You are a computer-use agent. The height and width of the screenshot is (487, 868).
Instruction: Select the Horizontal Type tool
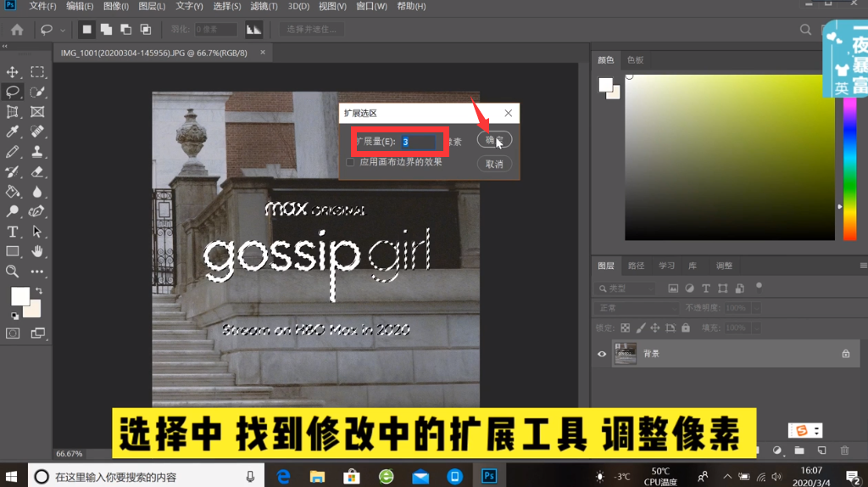click(x=12, y=232)
